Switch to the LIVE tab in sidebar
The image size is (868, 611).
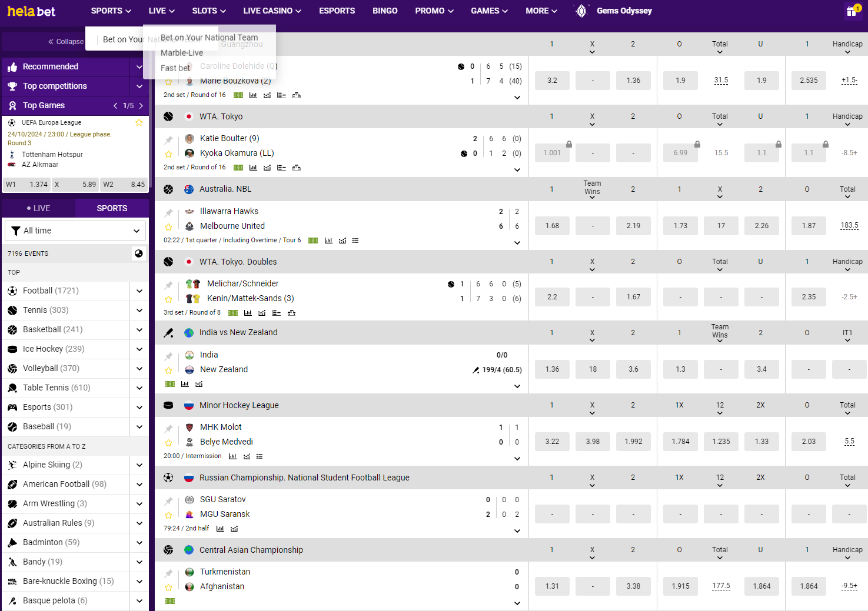(38, 208)
